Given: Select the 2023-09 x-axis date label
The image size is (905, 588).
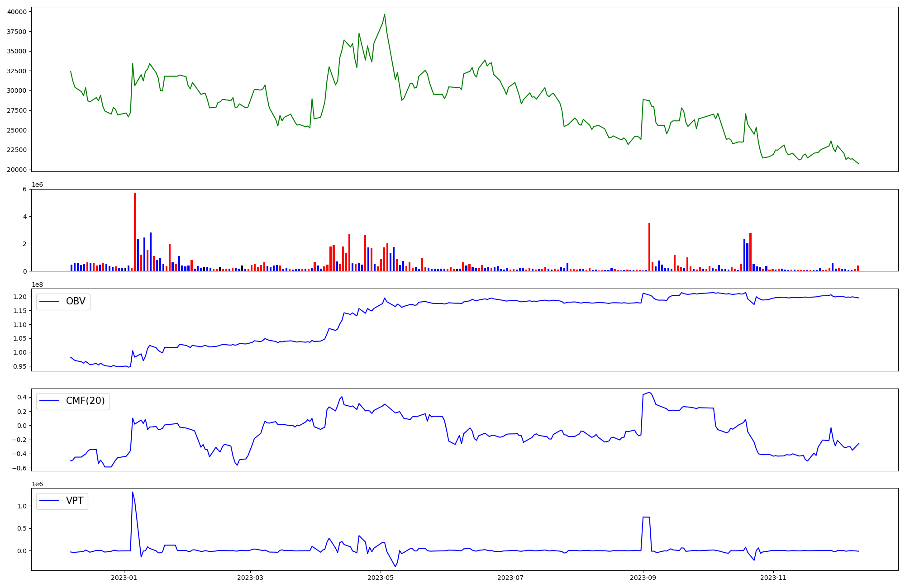Looking at the screenshot, I should tap(643, 578).
